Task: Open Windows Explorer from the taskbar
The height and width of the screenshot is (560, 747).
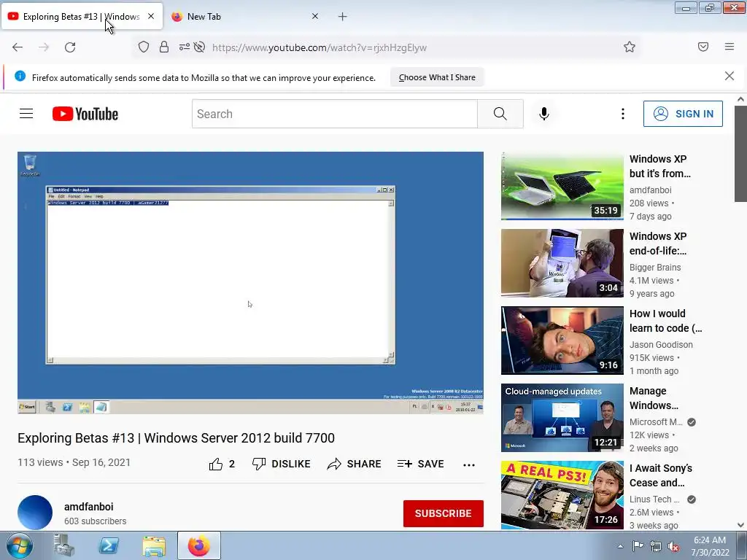Action: [x=154, y=546]
